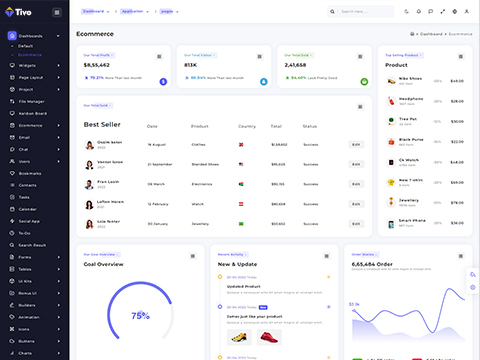This screenshot has height=360, width=480.
Task: Open the settings gear icon in header
Action: pos(455,12)
